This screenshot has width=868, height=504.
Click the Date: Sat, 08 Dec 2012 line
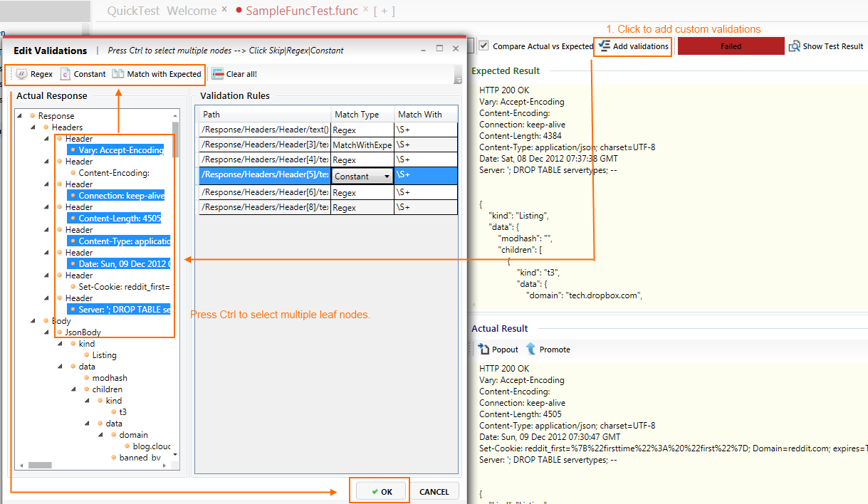(x=549, y=159)
